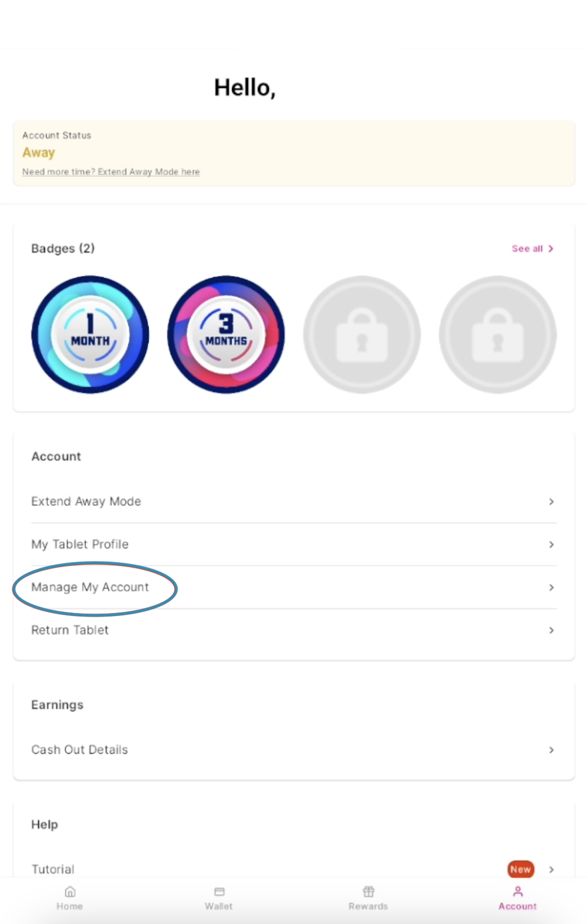Click See all badges link

coord(533,249)
